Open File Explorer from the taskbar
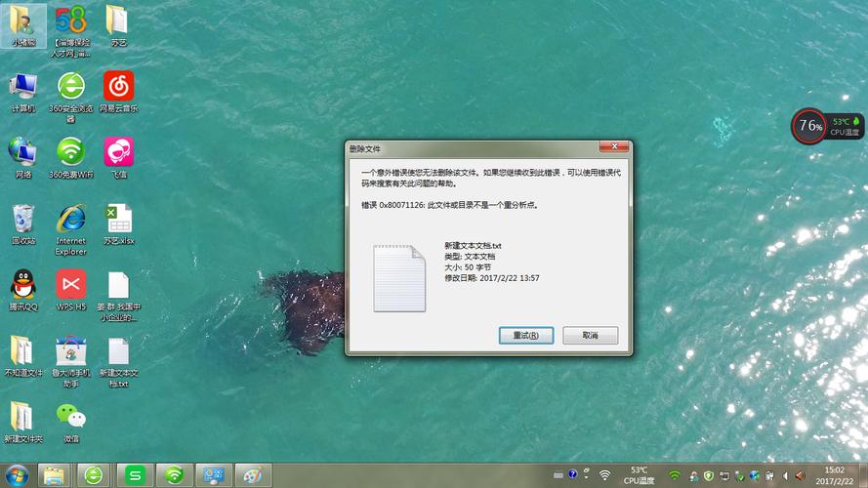This screenshot has height=488, width=868. [x=55, y=475]
